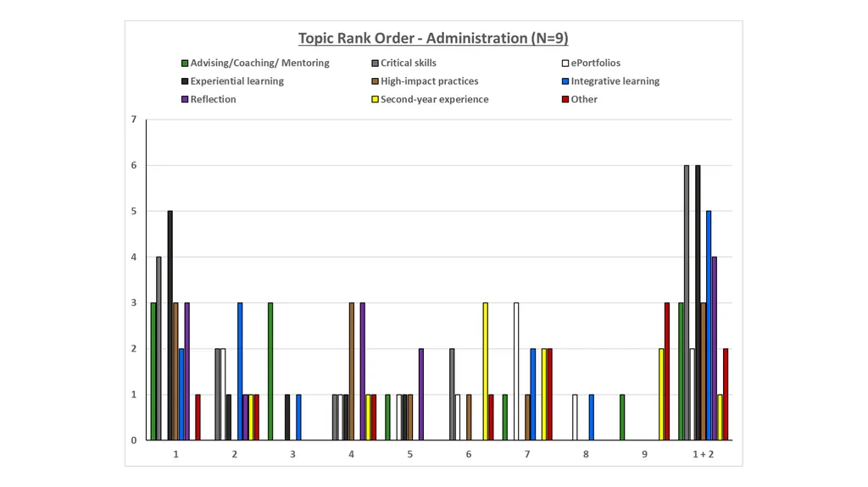Select purple Reflection bar in 1 + 2 group

[x=714, y=349]
